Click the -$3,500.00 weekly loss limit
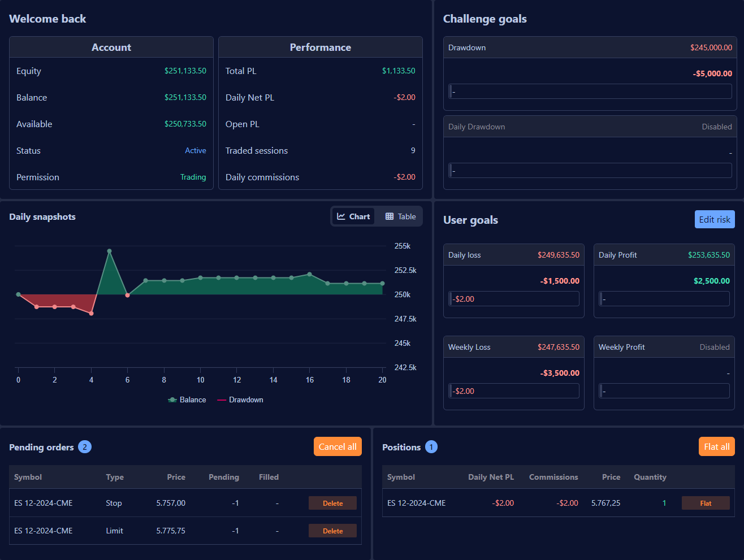744x560 pixels. [x=560, y=373]
